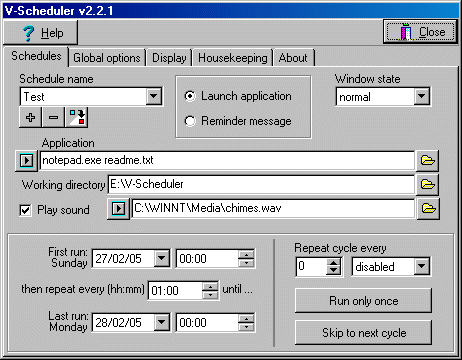
Task: Remove the schedule using the minus button
Action: pyautogui.click(x=53, y=117)
